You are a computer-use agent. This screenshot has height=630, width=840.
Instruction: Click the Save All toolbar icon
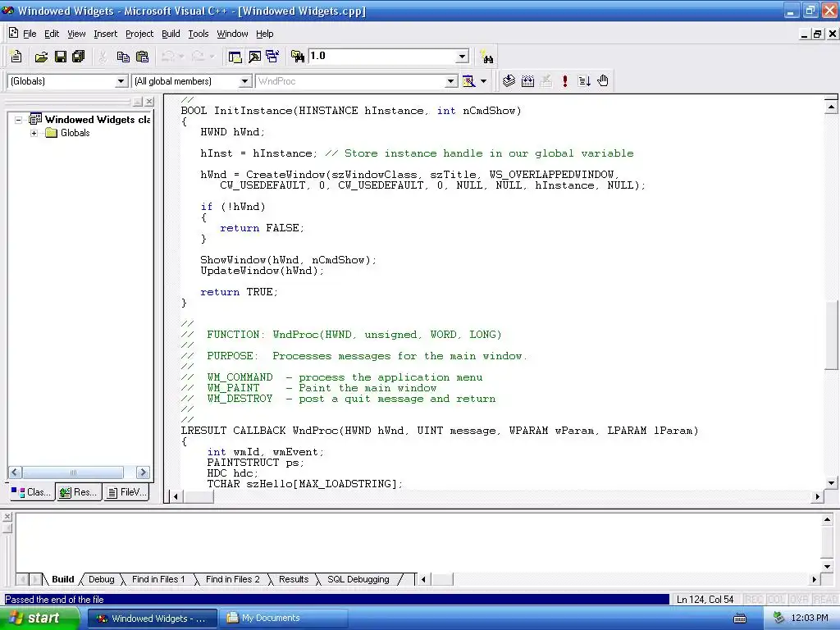click(79, 57)
